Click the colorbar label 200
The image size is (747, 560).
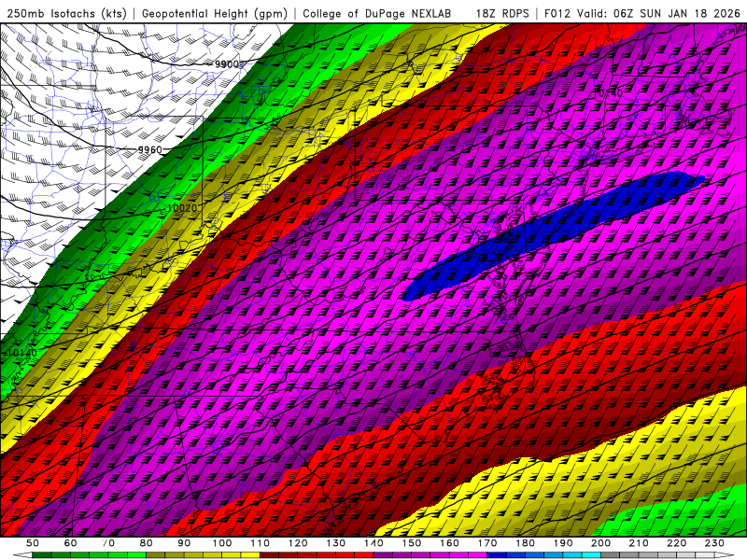[x=600, y=543]
